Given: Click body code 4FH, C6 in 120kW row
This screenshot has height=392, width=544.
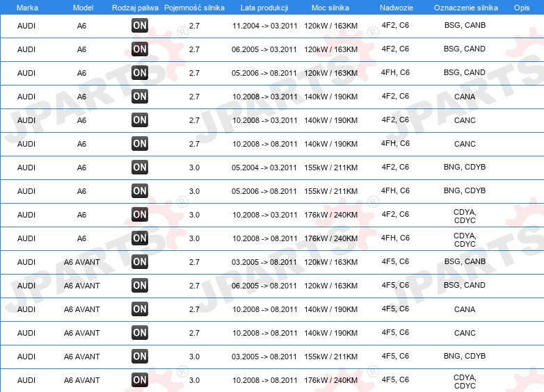Looking at the screenshot, I should [395, 72].
